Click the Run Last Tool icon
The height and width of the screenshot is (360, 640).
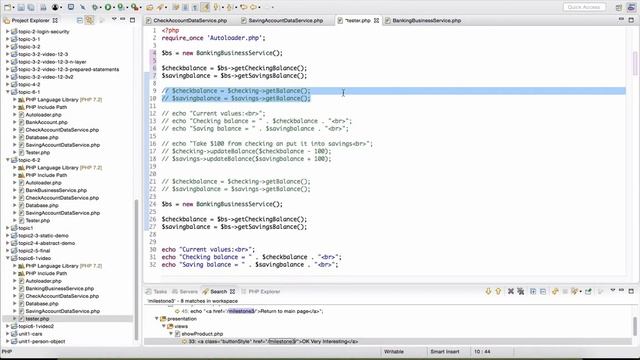[x=134, y=7]
